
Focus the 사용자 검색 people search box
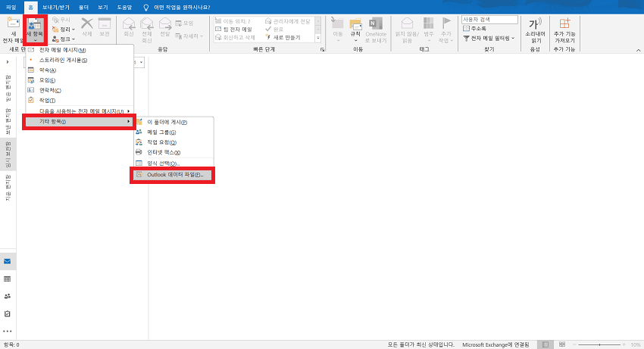(489, 20)
